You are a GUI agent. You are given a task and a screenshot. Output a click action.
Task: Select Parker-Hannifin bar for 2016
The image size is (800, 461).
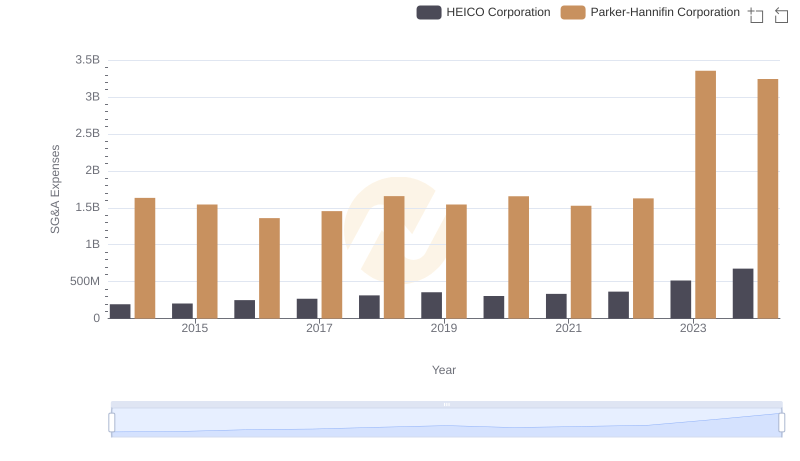click(x=269, y=268)
